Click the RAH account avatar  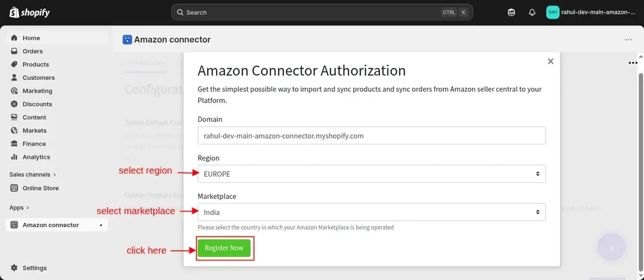(553, 12)
